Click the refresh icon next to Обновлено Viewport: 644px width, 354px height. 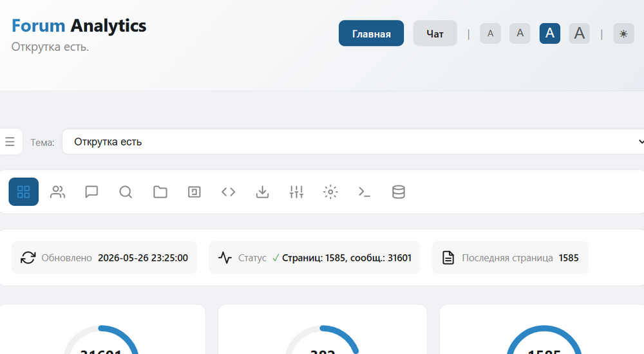coord(28,257)
